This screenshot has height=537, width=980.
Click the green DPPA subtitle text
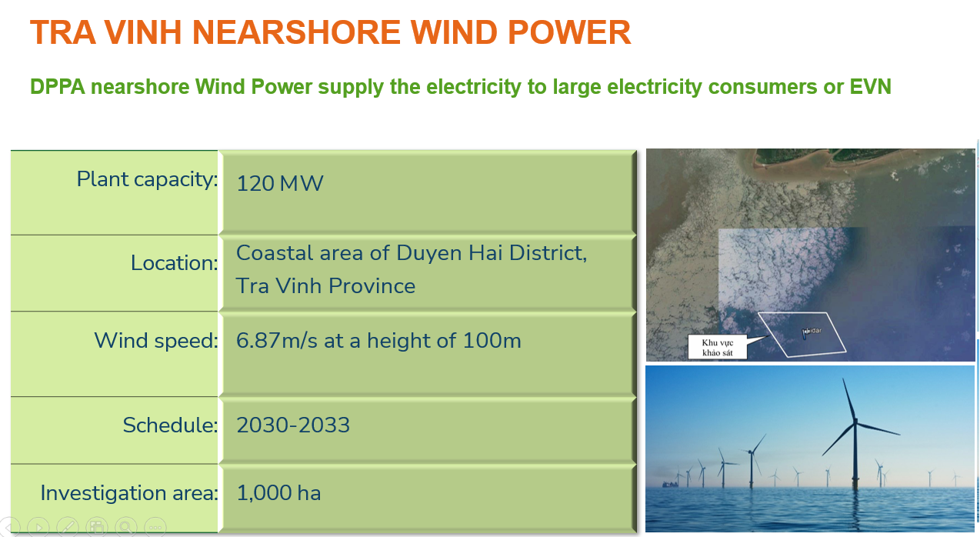coord(460,87)
